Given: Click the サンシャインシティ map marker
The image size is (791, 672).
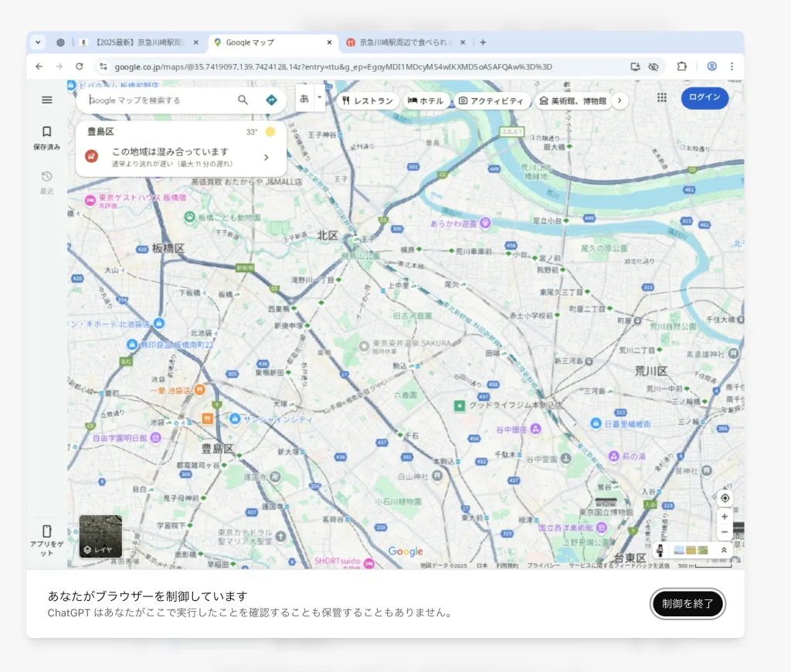Looking at the screenshot, I should pos(235,418).
